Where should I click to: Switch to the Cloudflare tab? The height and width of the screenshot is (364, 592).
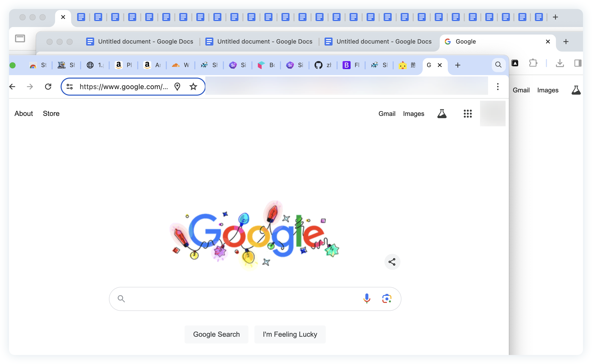180,65
